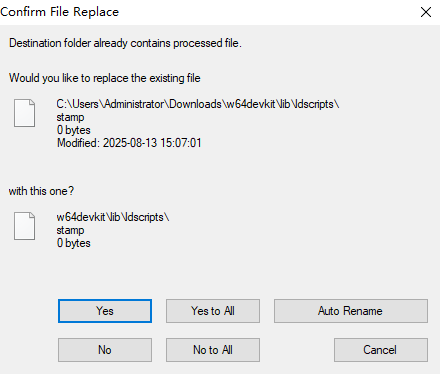Click the new file's stamp filename

(70, 230)
